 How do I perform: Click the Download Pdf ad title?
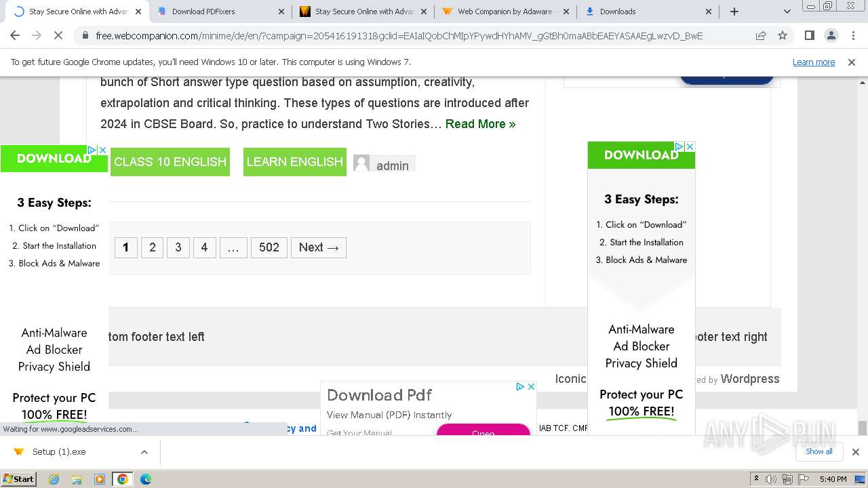[x=379, y=395]
